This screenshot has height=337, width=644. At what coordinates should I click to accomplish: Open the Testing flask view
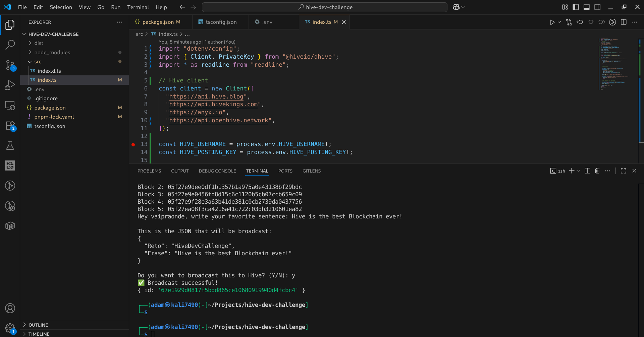(10, 145)
